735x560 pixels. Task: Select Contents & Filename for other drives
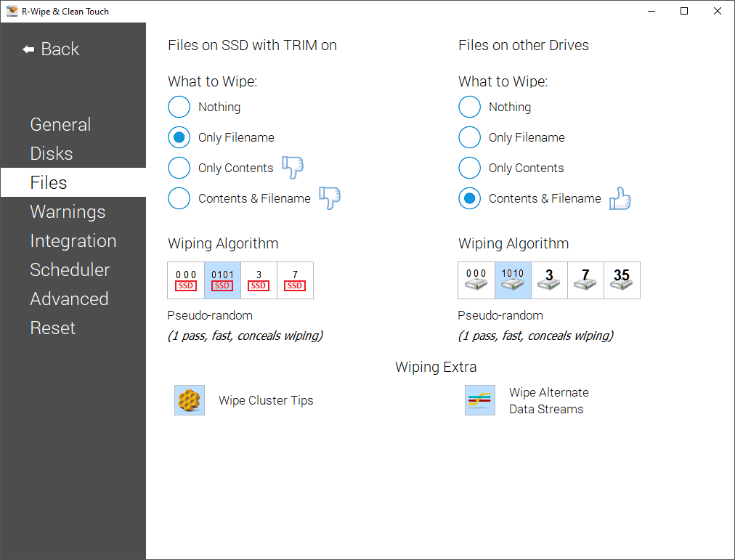[470, 198]
